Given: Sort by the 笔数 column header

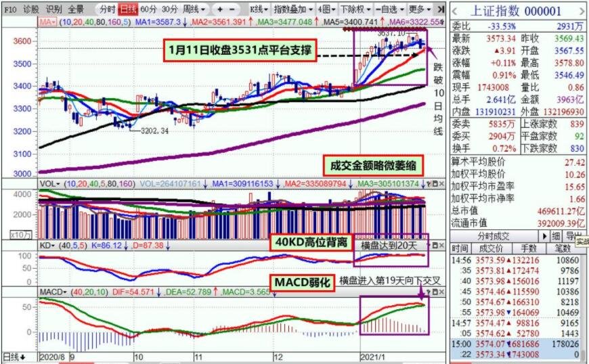Looking at the screenshot, I should pyautogui.click(x=563, y=248).
